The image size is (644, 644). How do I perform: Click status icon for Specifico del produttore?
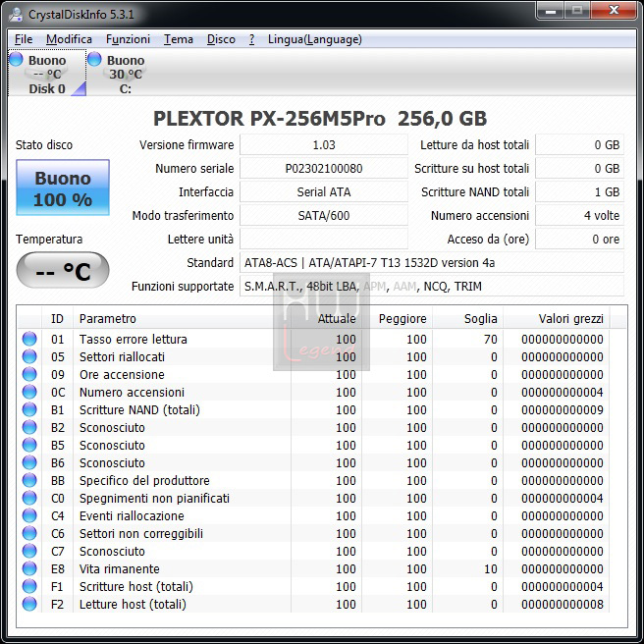click(29, 480)
